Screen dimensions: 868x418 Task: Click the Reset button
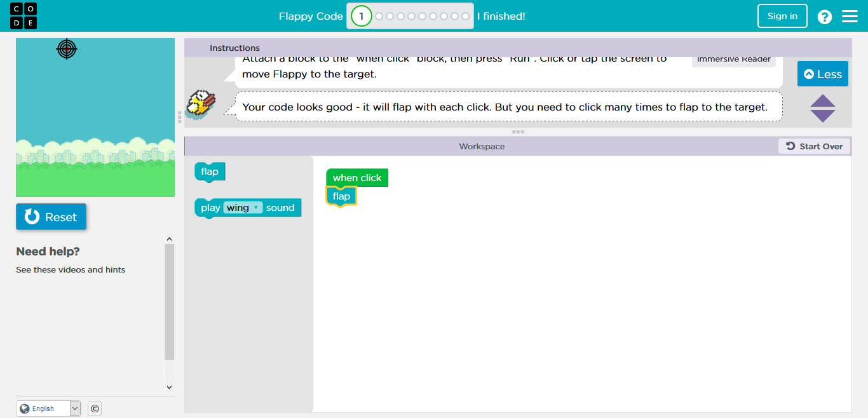(x=51, y=217)
